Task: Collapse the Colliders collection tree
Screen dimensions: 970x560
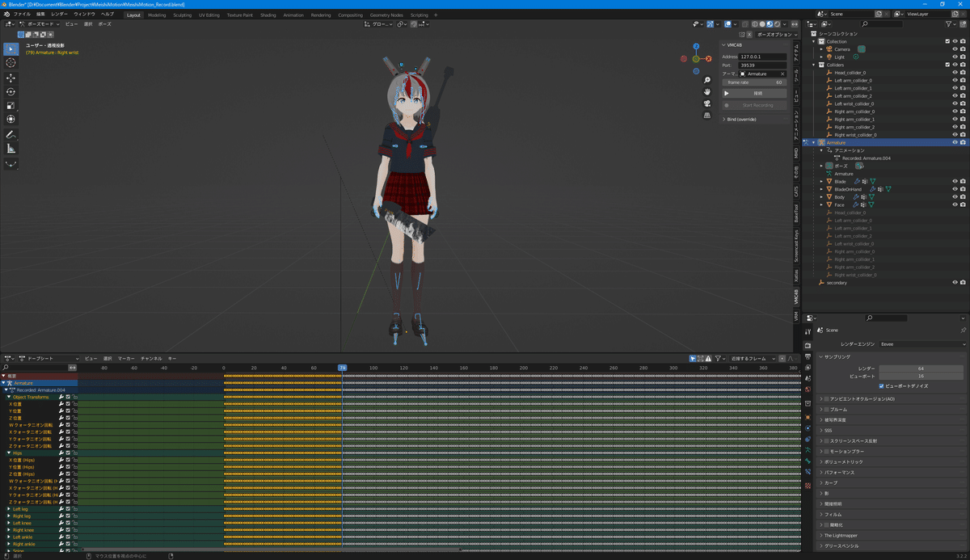Action: (x=814, y=65)
